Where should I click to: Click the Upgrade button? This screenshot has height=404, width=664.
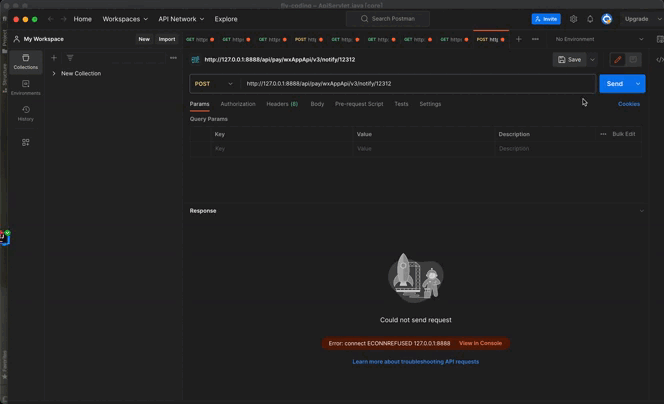point(636,19)
